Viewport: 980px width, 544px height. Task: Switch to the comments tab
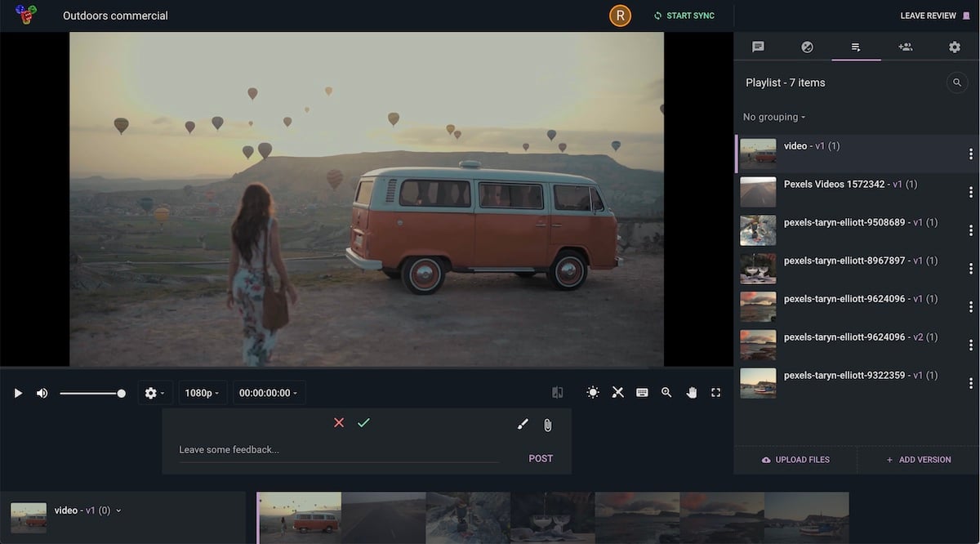point(758,47)
